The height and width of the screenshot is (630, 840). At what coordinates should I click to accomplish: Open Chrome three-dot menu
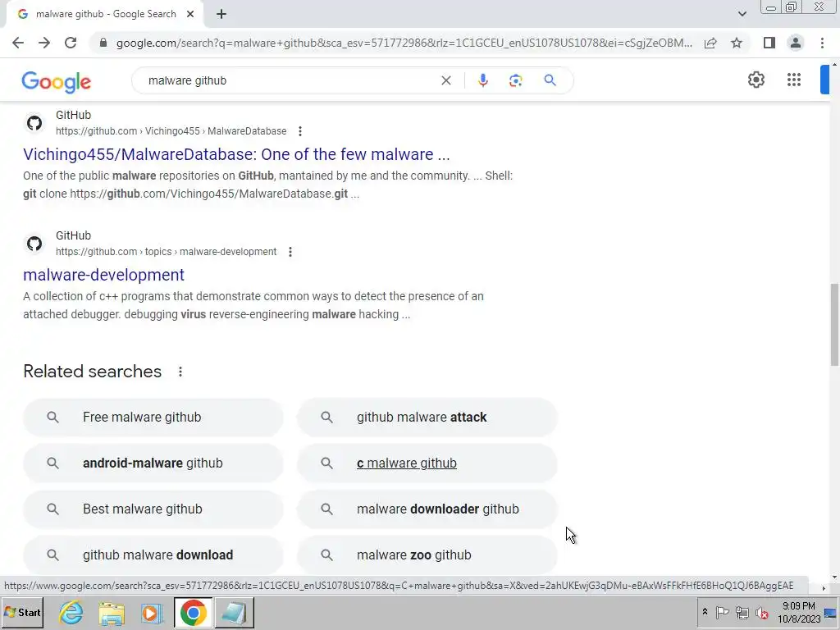click(x=822, y=43)
